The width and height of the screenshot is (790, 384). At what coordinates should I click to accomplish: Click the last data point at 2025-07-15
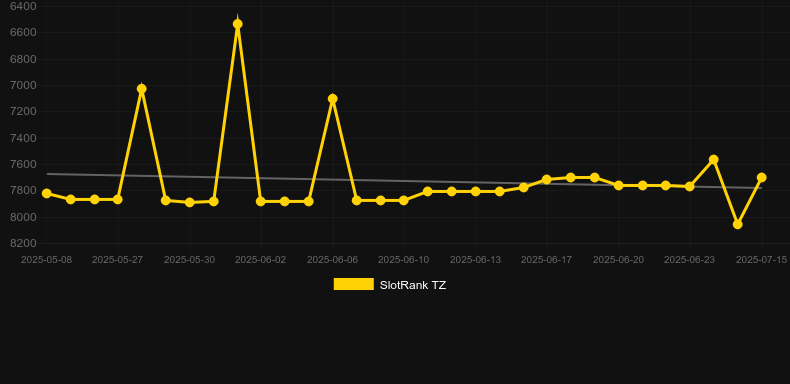pos(761,177)
